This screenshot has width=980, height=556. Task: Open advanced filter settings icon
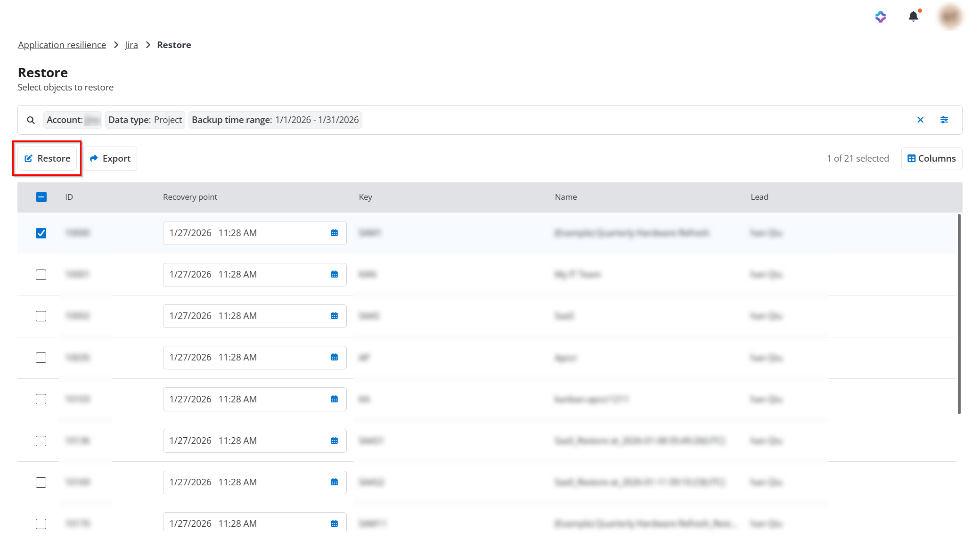[944, 120]
